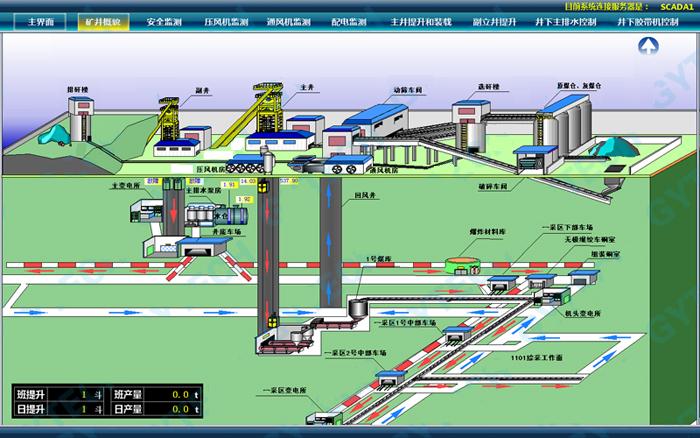Open the 配电监测 power distribution tab
This screenshot has height=438, width=700.
[349, 20]
